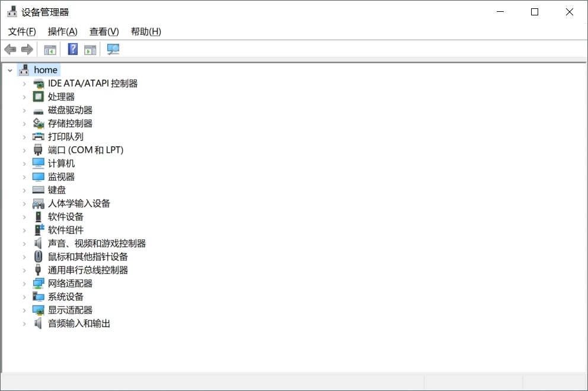Click the 显示适配器 display adapter icon

coord(39,310)
